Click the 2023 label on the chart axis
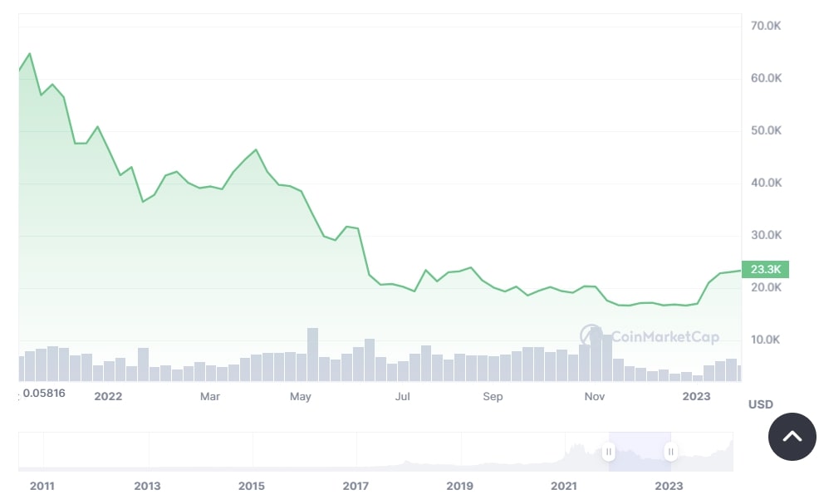 696,397
